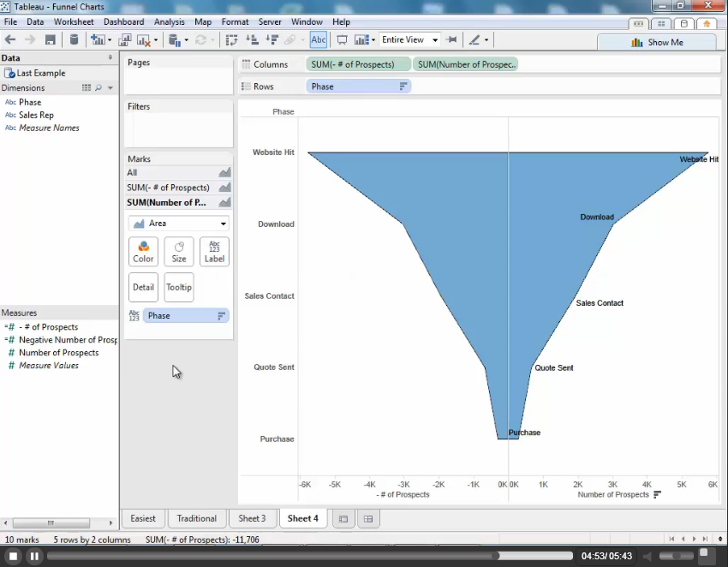
Task: Sort ascending using the toolbar icon
Action: click(253, 40)
